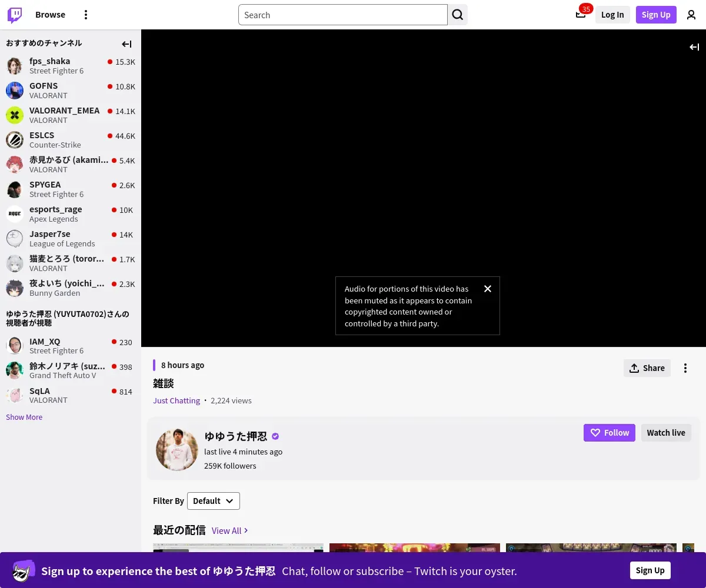This screenshot has width=706, height=588.
Task: Click the search magnifier button
Action: coord(458,15)
